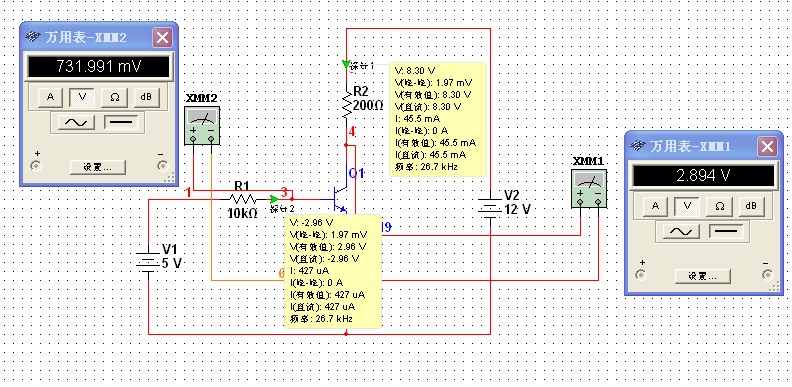Image resolution: width=792 pixels, height=387 pixels.
Task: Click the green probe arrow near R2
Action: [345, 64]
